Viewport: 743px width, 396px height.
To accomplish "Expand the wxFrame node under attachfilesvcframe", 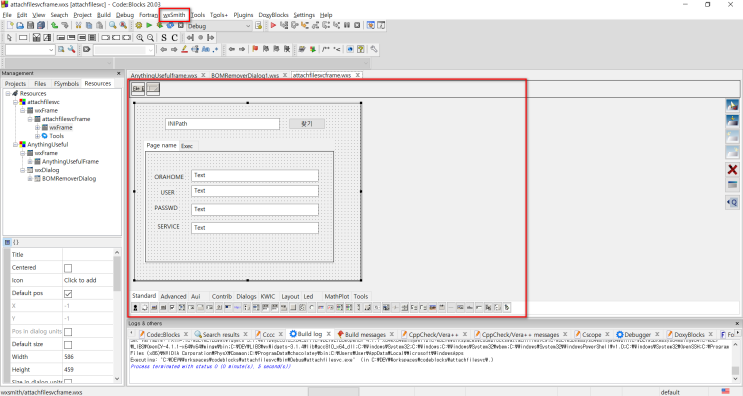I will click(37, 127).
